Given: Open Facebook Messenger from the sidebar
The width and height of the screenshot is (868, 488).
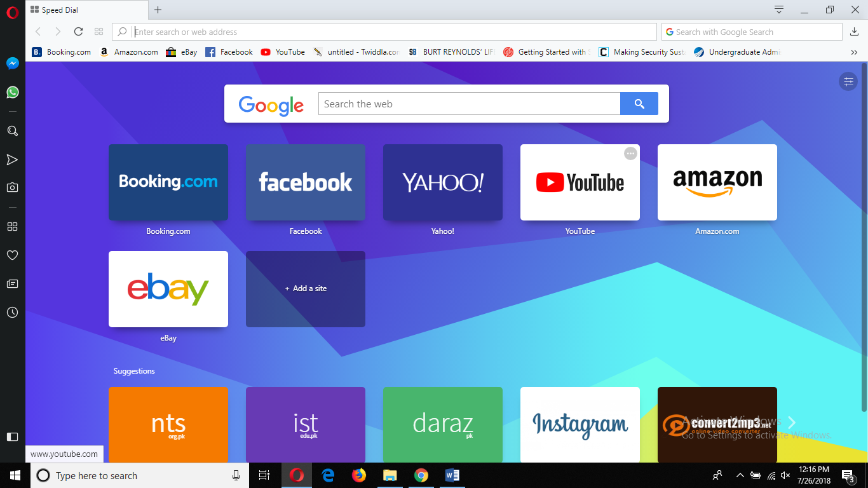Looking at the screenshot, I should (x=11, y=63).
